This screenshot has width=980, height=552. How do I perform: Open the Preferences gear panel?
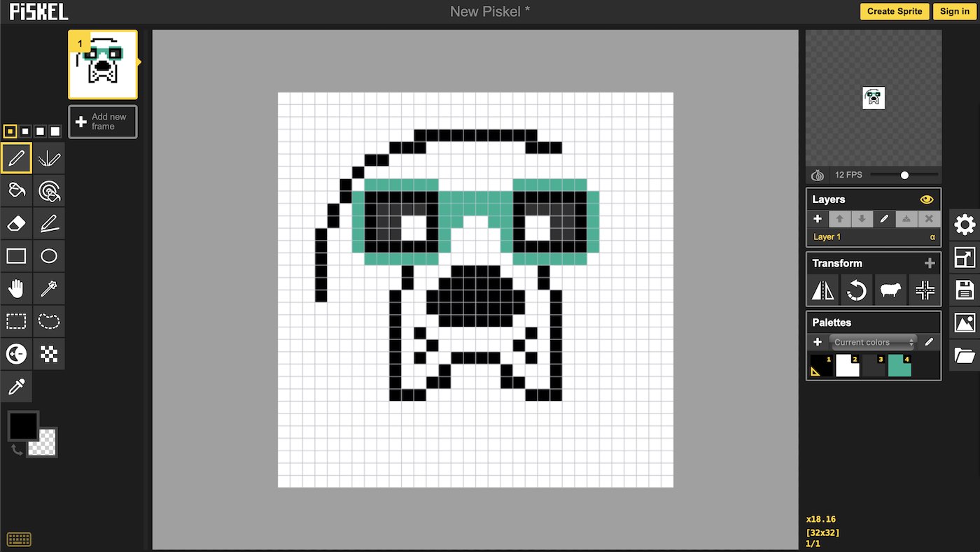pyautogui.click(x=965, y=225)
